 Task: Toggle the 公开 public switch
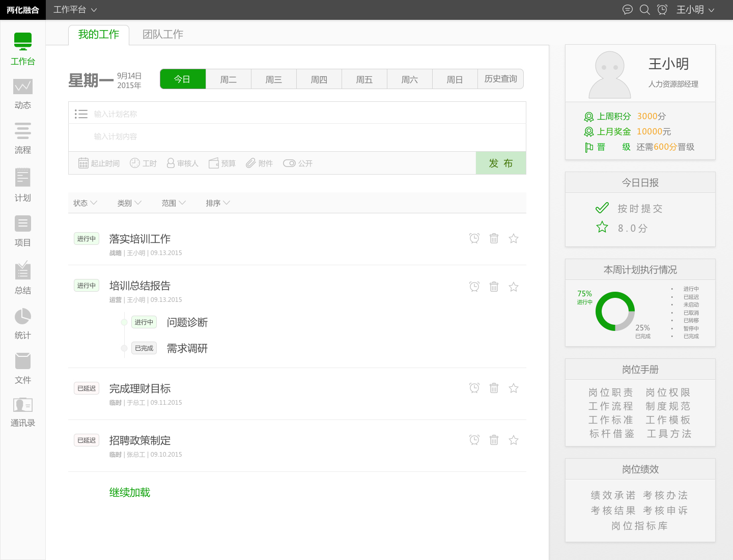pos(289,163)
